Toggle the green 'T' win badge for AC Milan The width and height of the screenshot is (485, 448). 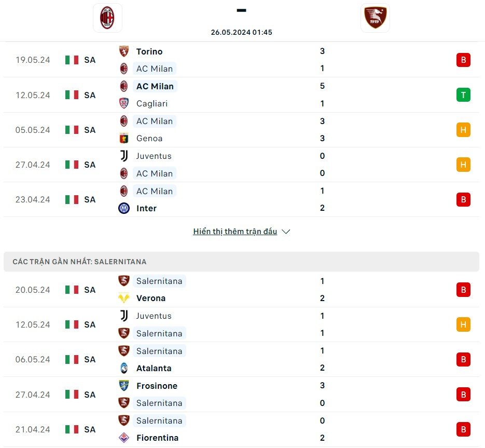tap(463, 95)
